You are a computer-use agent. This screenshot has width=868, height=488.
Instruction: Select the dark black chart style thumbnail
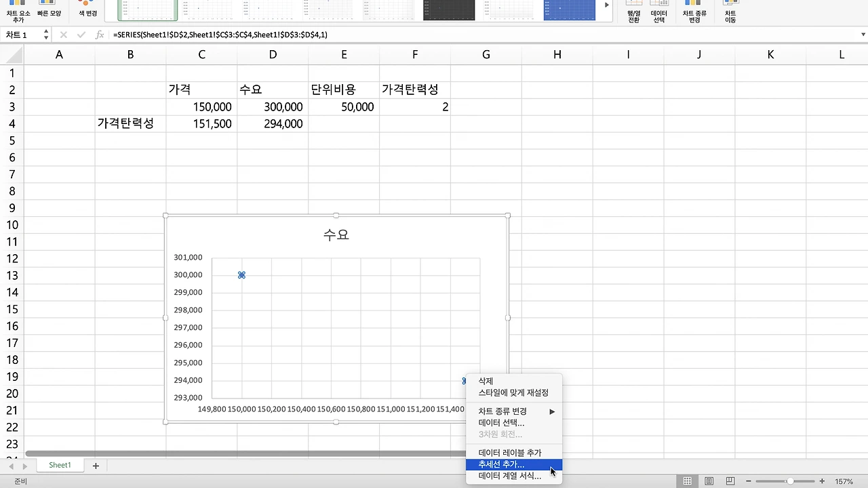pos(449,9)
